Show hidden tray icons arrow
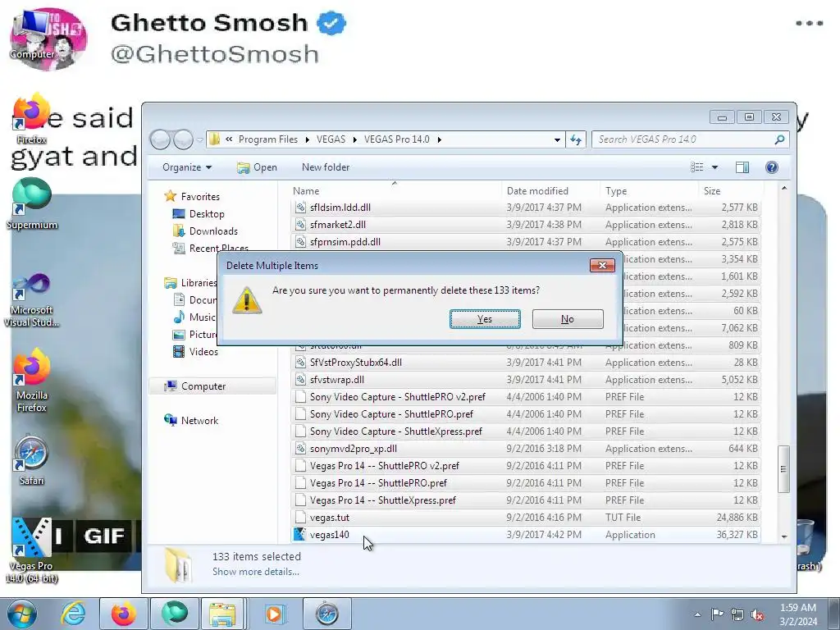Viewport: 840px width, 630px height. tap(697, 614)
